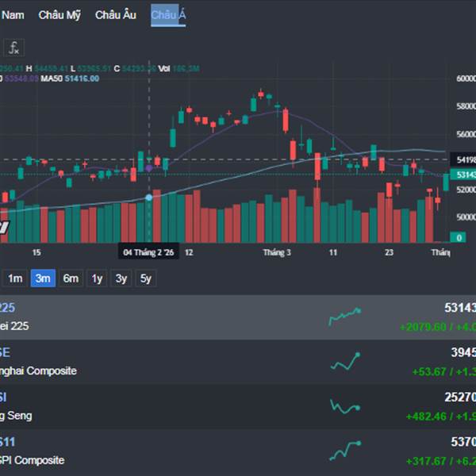Click the Hang Seng sparkline thumbnail

[x=345, y=407]
